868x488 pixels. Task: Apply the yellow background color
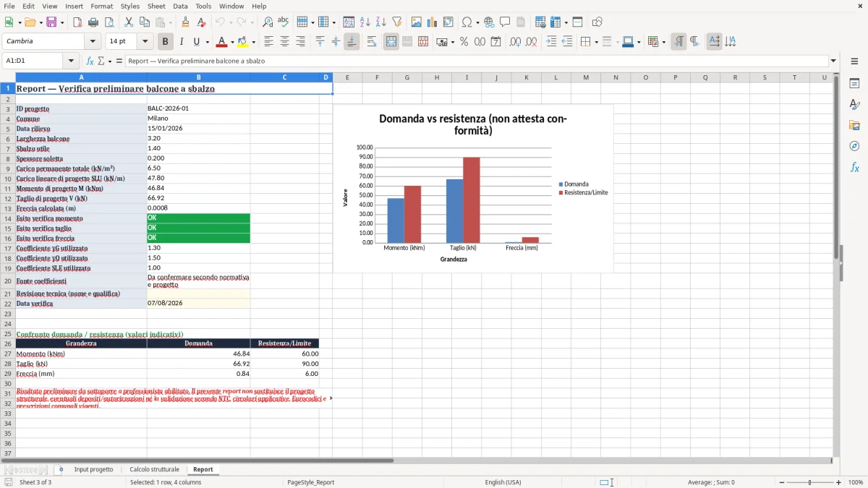[x=243, y=42]
